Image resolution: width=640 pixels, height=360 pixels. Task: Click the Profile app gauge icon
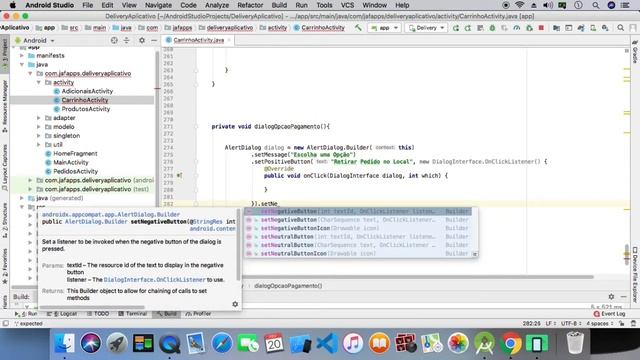pyautogui.click(x=517, y=28)
